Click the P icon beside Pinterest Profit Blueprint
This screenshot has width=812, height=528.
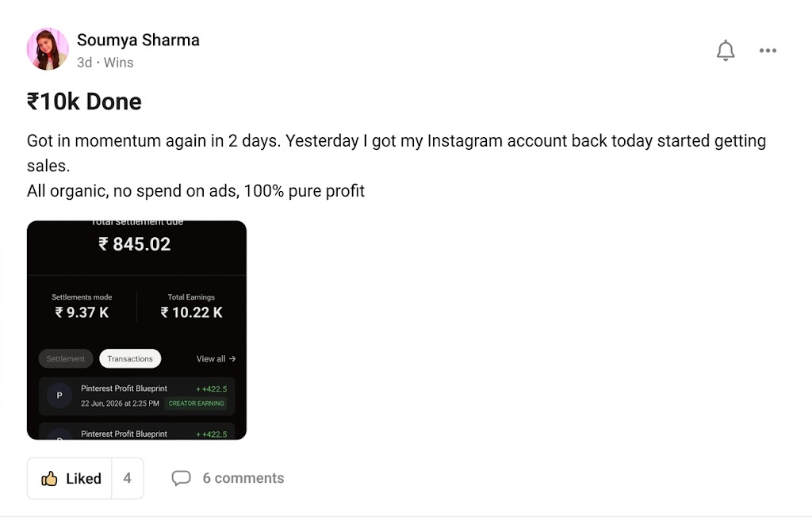tap(59, 396)
